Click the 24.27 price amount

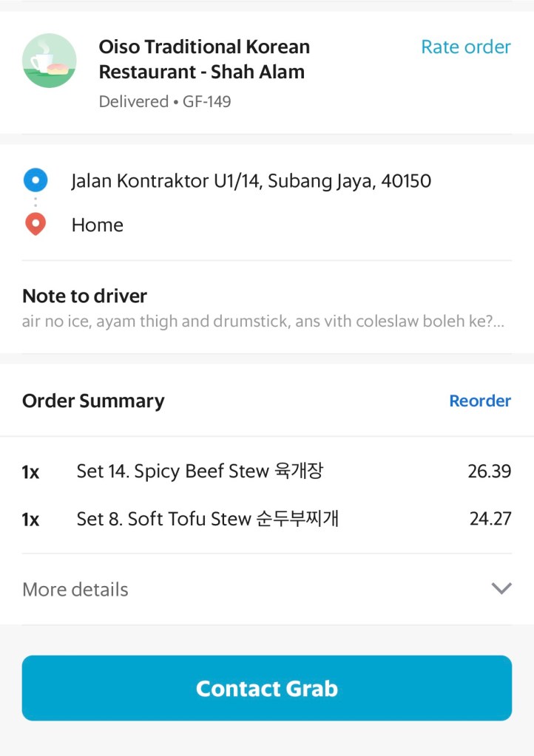pyautogui.click(x=490, y=519)
